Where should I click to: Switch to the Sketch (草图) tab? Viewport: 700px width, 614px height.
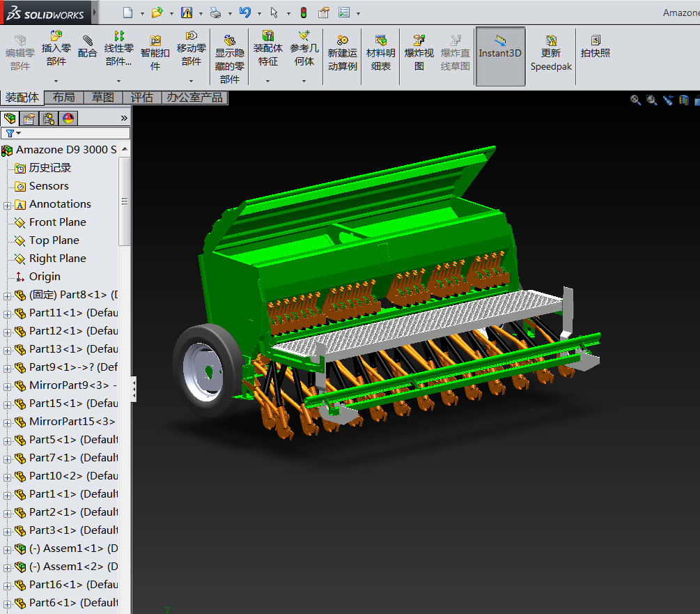[x=103, y=98]
